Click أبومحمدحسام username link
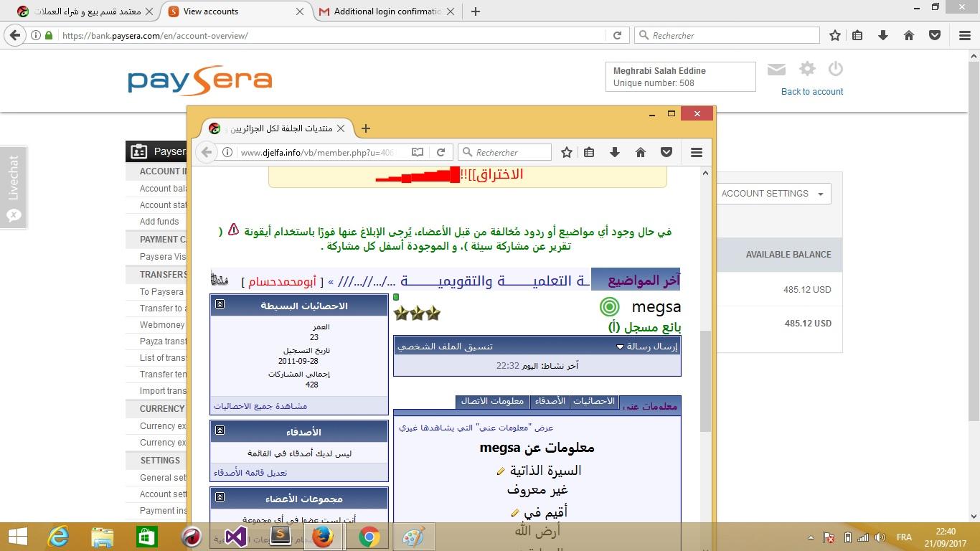Screen dimensions: 980x551 coord(282,281)
